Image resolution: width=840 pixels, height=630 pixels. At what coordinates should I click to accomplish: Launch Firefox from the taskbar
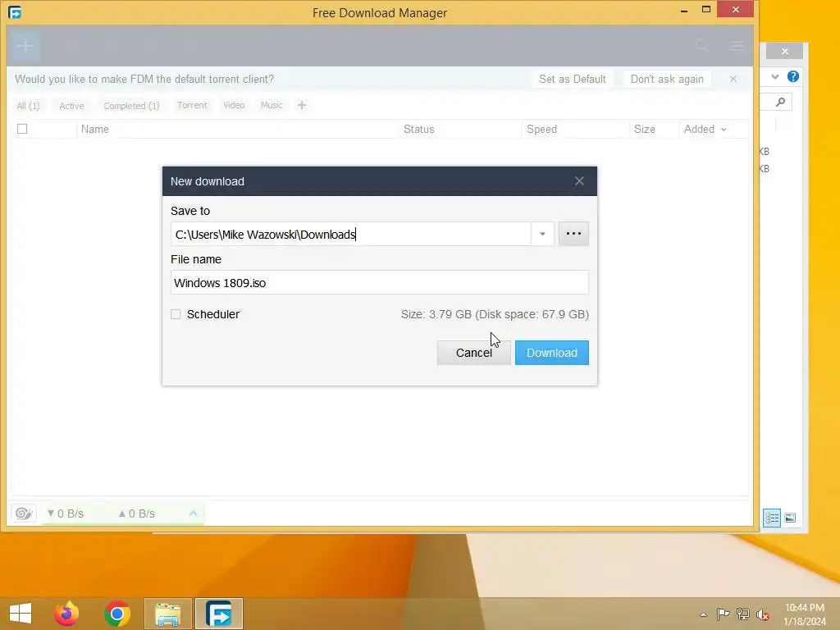66,614
